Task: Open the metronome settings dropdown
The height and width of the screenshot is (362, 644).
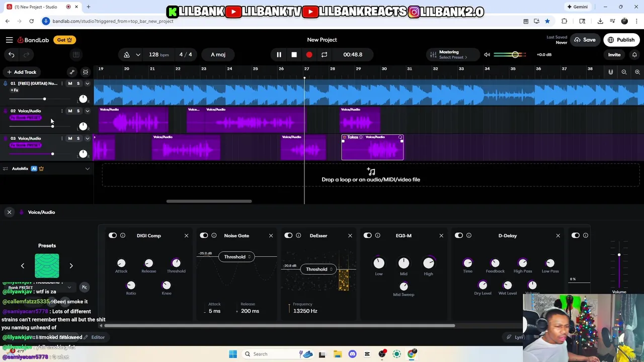Action: tap(138, 54)
